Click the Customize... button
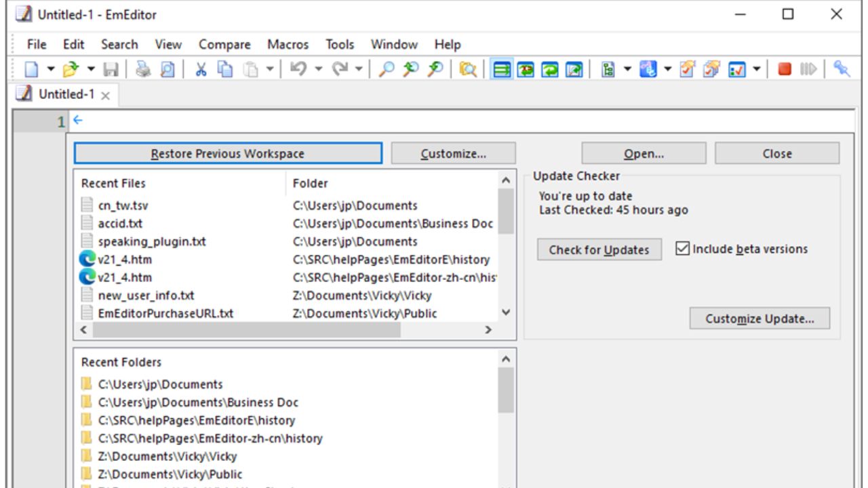The height and width of the screenshot is (488, 868). pyautogui.click(x=454, y=153)
